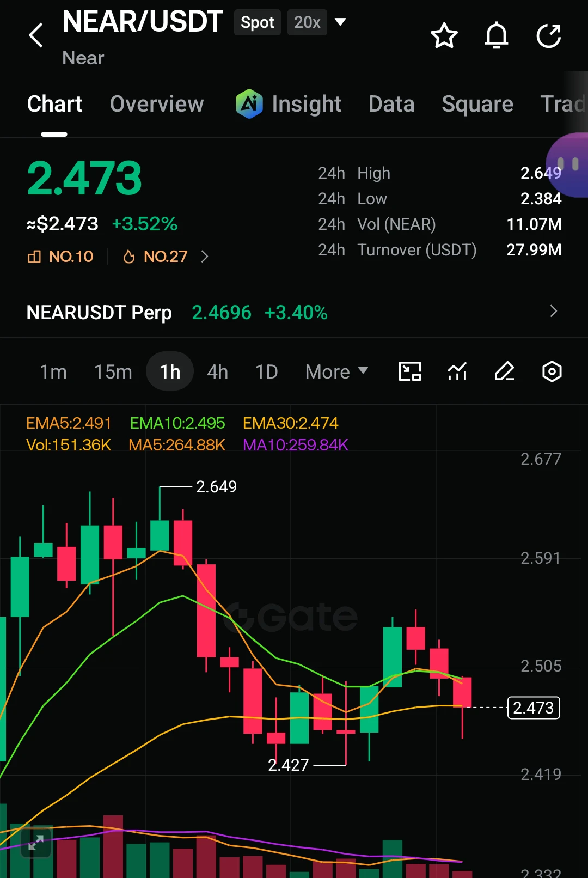588x878 pixels.
Task: Switch to the Chart tab
Action: tap(54, 104)
